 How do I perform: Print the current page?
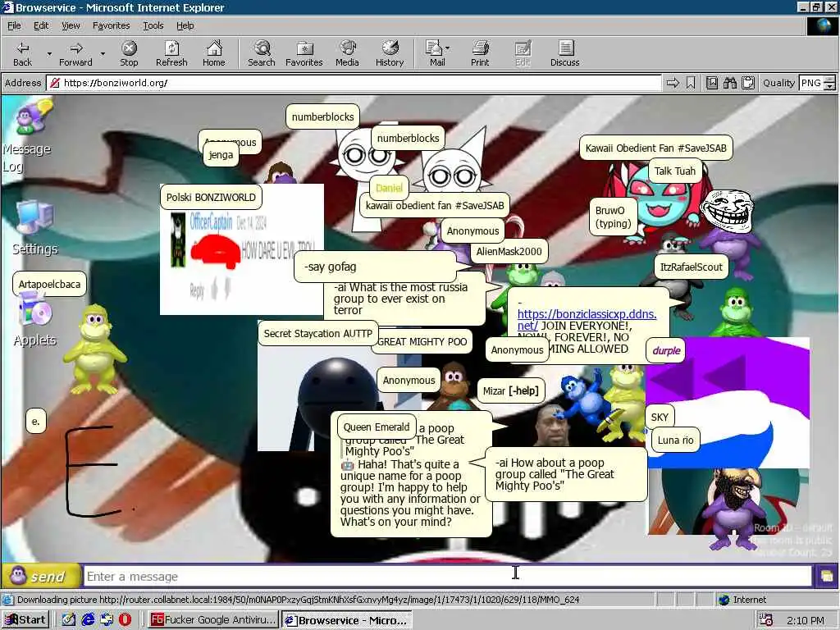click(x=480, y=53)
